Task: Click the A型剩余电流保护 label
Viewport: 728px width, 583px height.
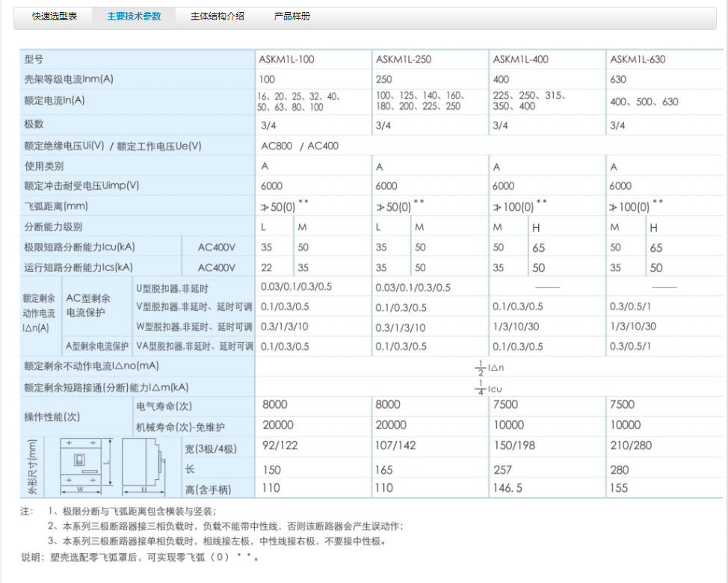Action: click(97, 346)
